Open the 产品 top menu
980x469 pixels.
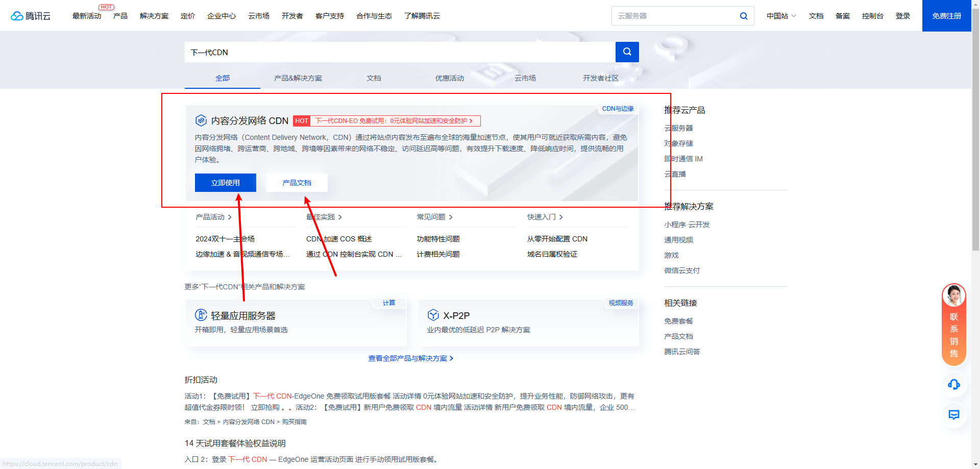coord(120,16)
